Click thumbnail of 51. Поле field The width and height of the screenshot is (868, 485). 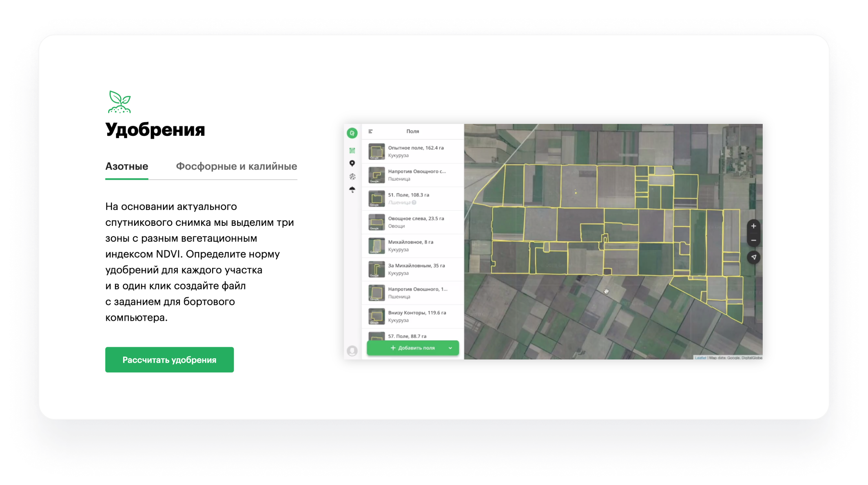[x=376, y=199]
